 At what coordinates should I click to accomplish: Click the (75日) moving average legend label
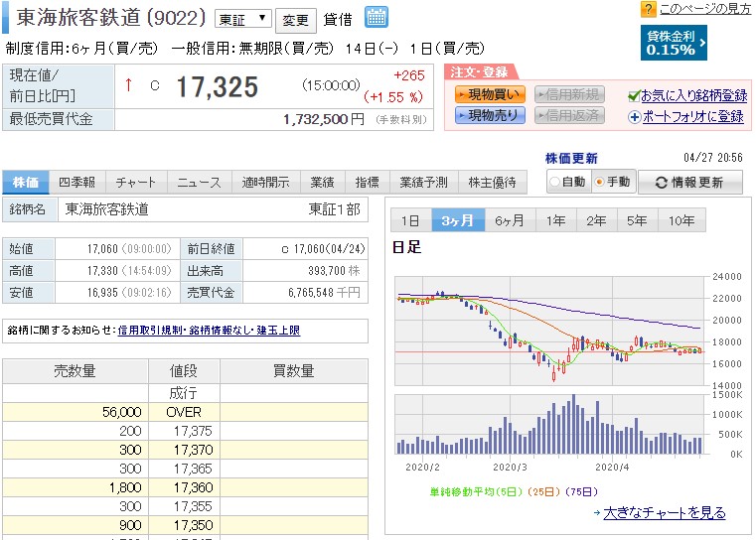click(581, 491)
